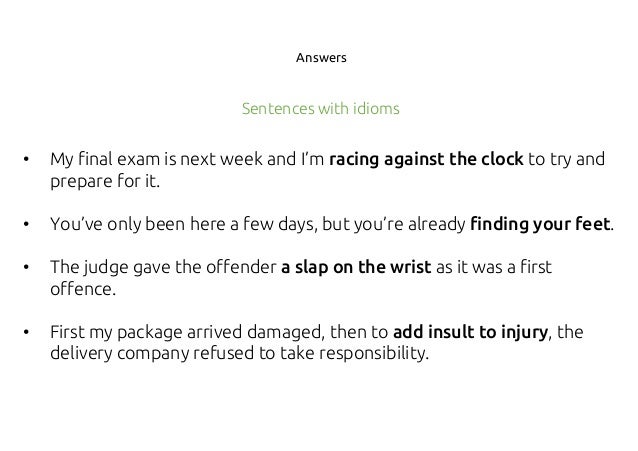Click the bold phrase 'a slap on the wrist'
The height and width of the screenshot is (451, 638).
[x=356, y=267]
